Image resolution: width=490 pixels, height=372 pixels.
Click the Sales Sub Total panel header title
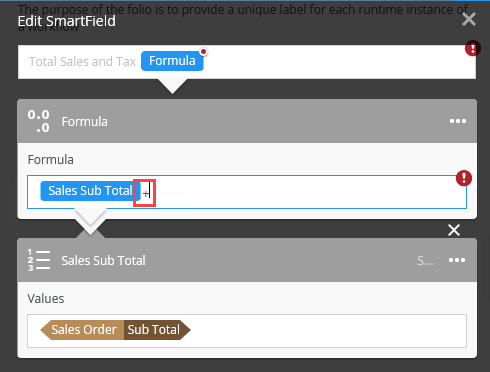tap(103, 260)
